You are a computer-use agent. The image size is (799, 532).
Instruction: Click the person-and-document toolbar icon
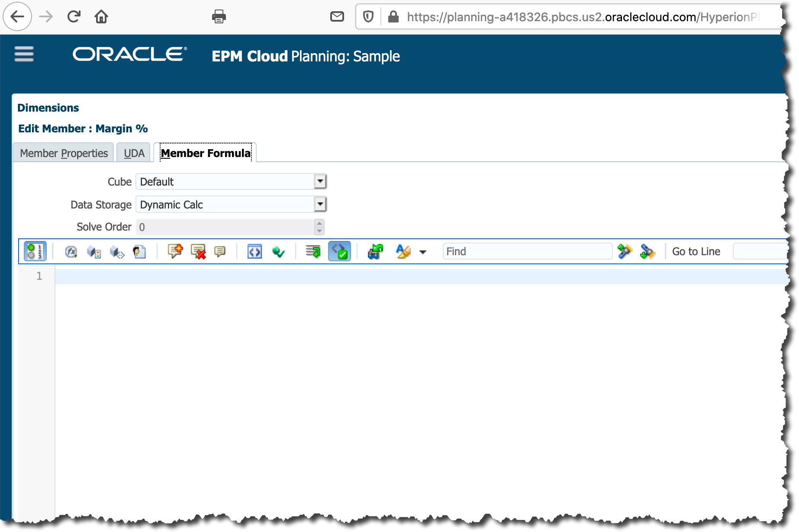(x=139, y=251)
